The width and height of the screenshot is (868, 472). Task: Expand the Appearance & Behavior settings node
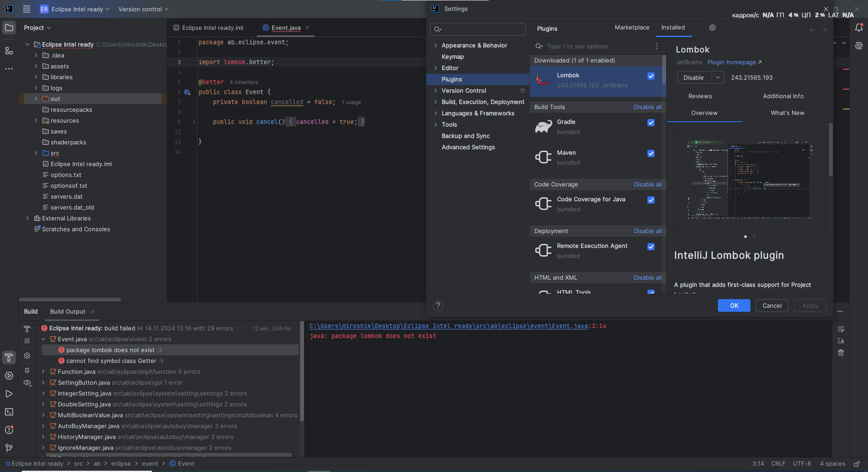pyautogui.click(x=436, y=45)
